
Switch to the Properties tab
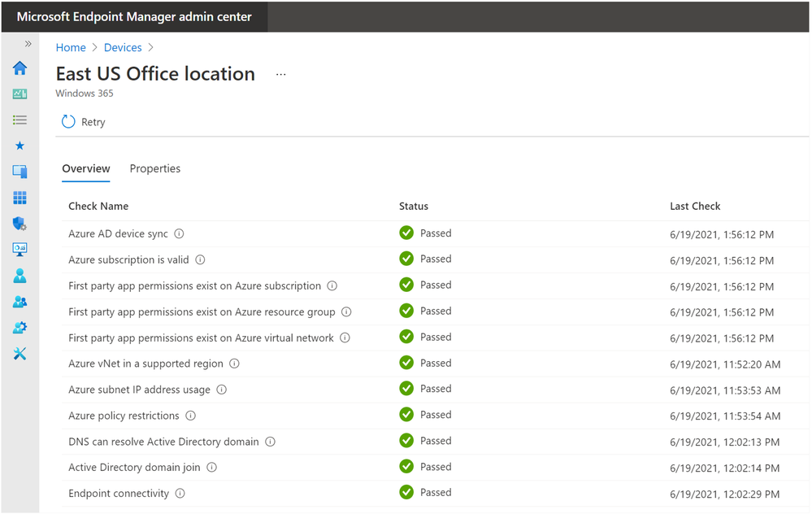point(154,168)
